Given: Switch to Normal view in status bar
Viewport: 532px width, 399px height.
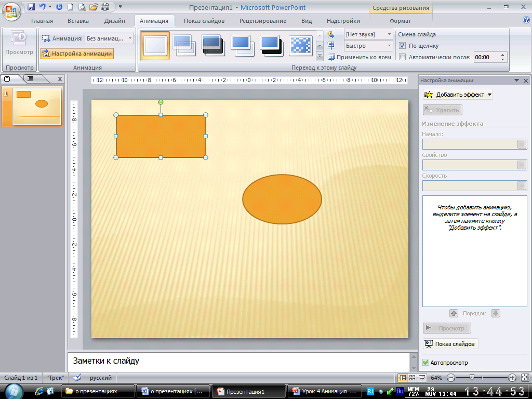Looking at the screenshot, I should [403, 378].
